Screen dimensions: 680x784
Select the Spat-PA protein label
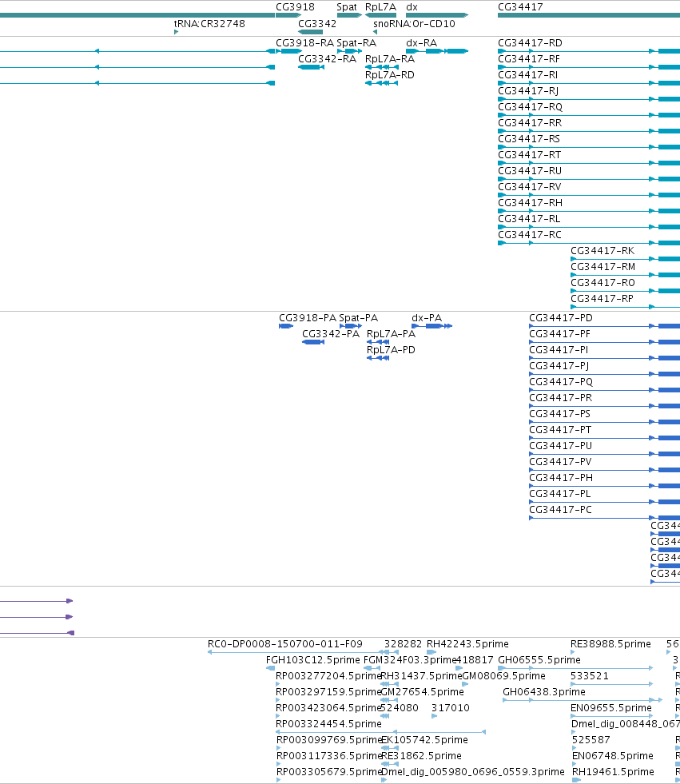point(358,318)
